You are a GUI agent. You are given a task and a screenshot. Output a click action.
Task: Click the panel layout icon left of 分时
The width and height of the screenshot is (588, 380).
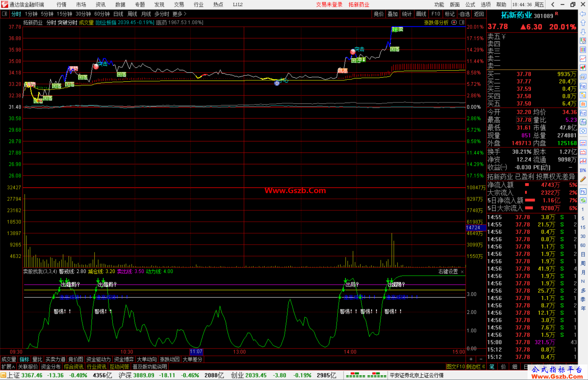(x=4, y=14)
